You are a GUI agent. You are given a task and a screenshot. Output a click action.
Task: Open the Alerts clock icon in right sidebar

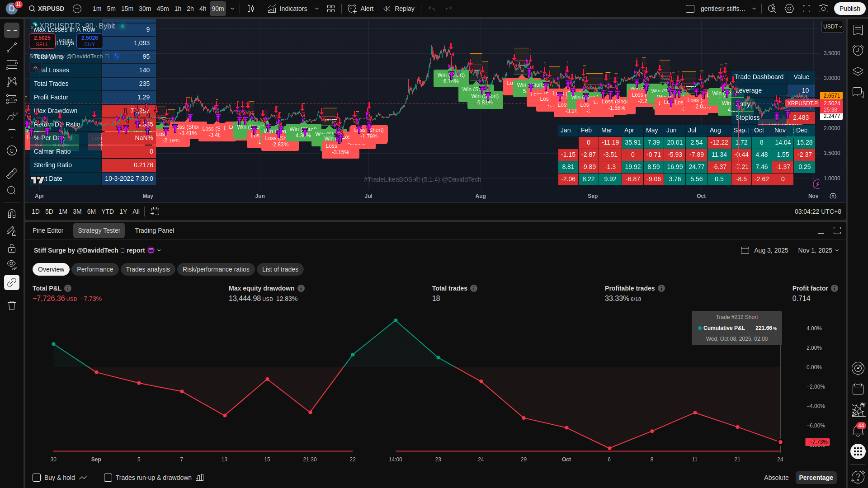tap(858, 50)
